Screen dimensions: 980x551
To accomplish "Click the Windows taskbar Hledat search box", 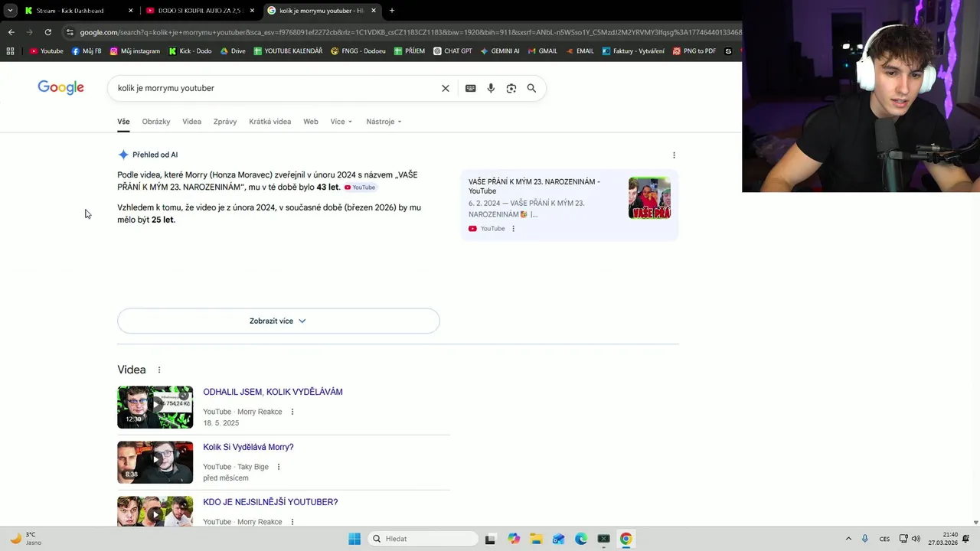I will [x=422, y=539].
